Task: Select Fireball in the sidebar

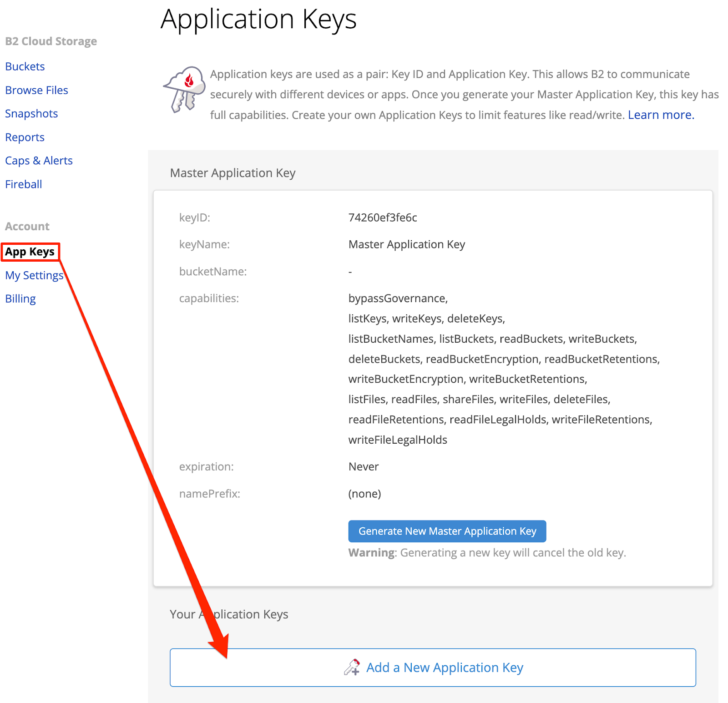Action: click(24, 184)
